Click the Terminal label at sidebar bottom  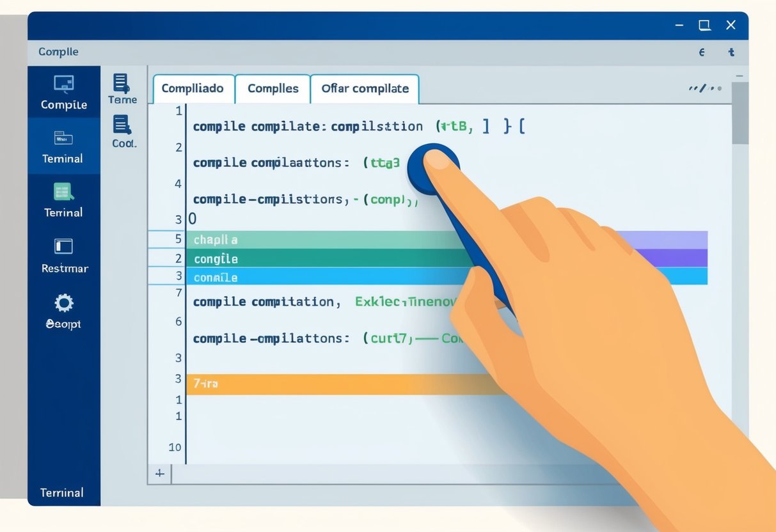pos(62,492)
